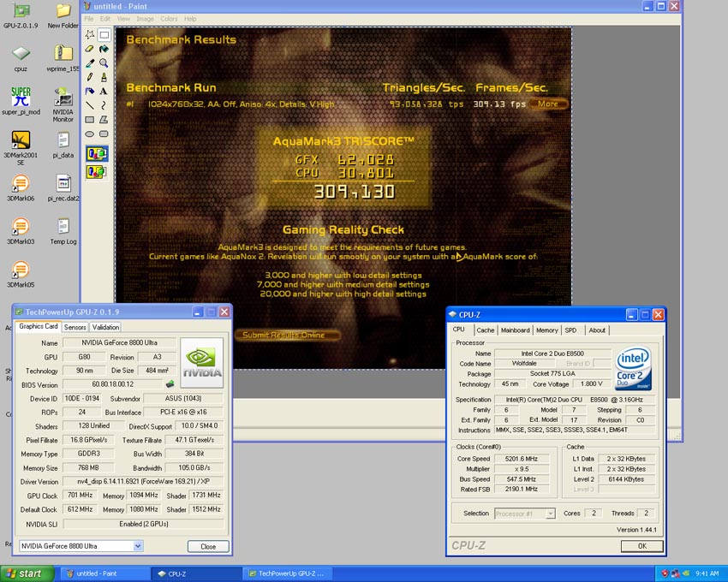Image resolution: width=728 pixels, height=582 pixels.
Task: Click the OK button in CPU-Z
Action: click(x=642, y=546)
